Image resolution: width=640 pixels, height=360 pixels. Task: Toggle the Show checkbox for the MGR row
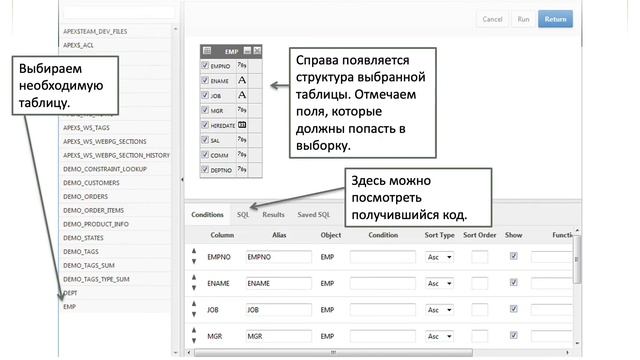(513, 335)
